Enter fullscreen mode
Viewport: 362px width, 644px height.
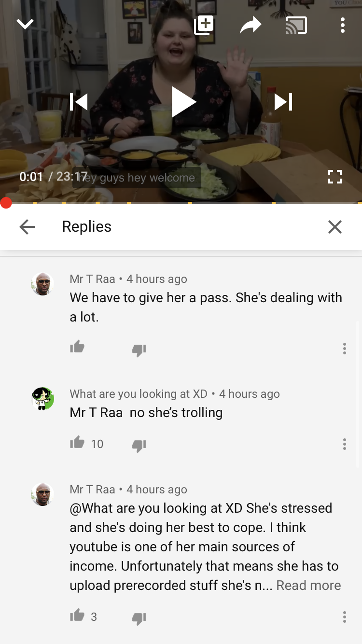335,177
